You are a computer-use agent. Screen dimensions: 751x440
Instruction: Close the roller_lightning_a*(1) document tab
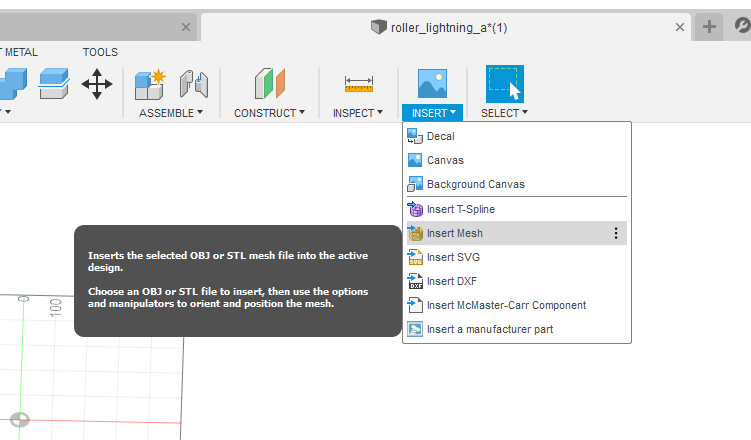coord(680,27)
